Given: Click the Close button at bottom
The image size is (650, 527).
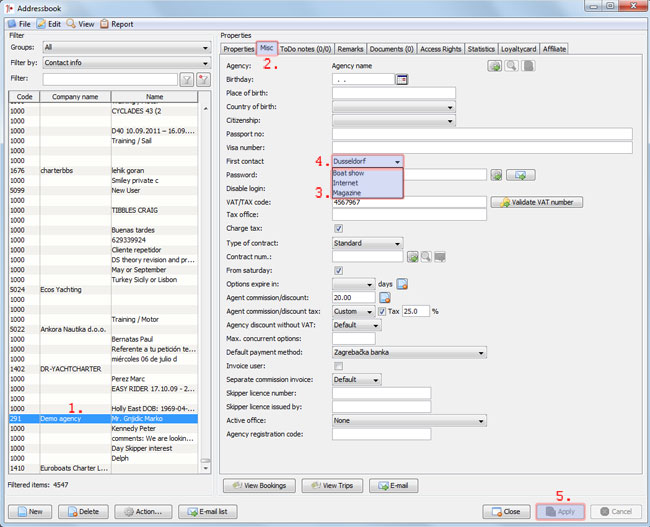Looking at the screenshot, I should 506,512.
